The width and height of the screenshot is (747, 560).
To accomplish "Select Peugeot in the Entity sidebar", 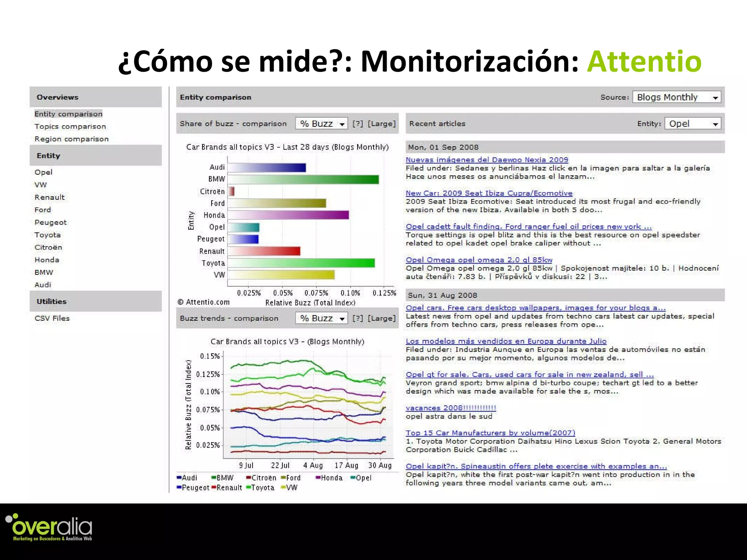I will (50, 222).
